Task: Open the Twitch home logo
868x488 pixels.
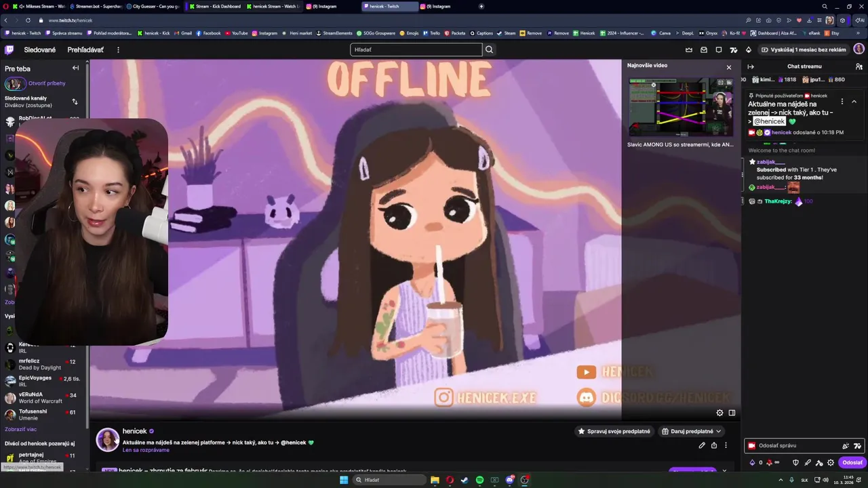Action: pos(9,49)
